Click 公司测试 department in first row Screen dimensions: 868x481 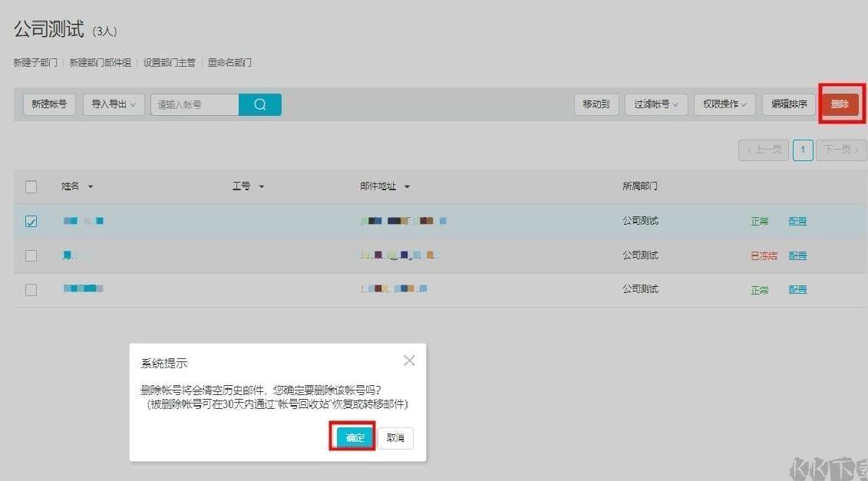641,221
